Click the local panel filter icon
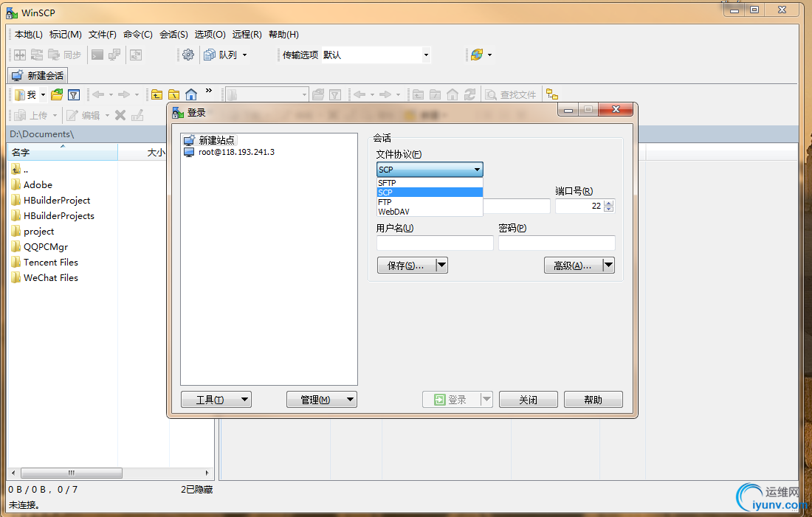This screenshot has width=812, height=517. (74, 94)
